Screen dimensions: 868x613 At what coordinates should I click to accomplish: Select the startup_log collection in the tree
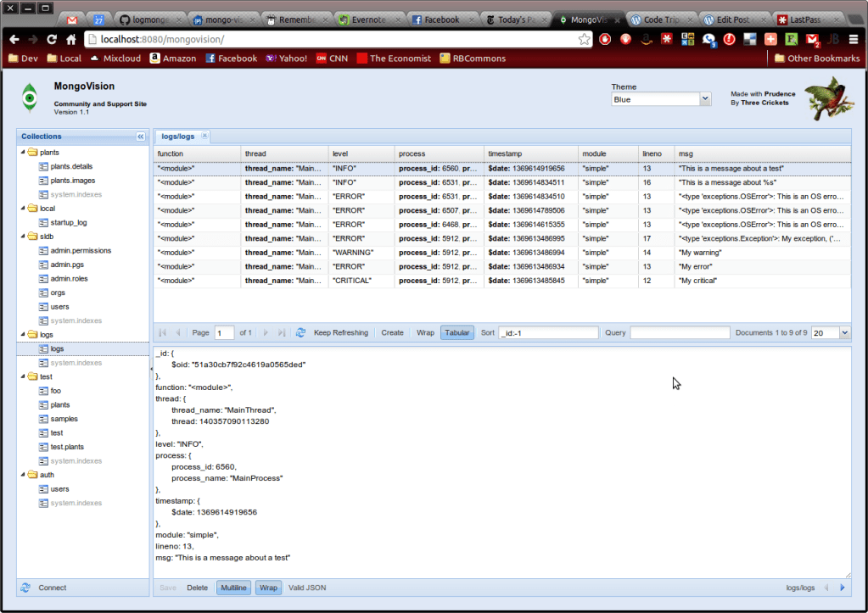coord(68,222)
